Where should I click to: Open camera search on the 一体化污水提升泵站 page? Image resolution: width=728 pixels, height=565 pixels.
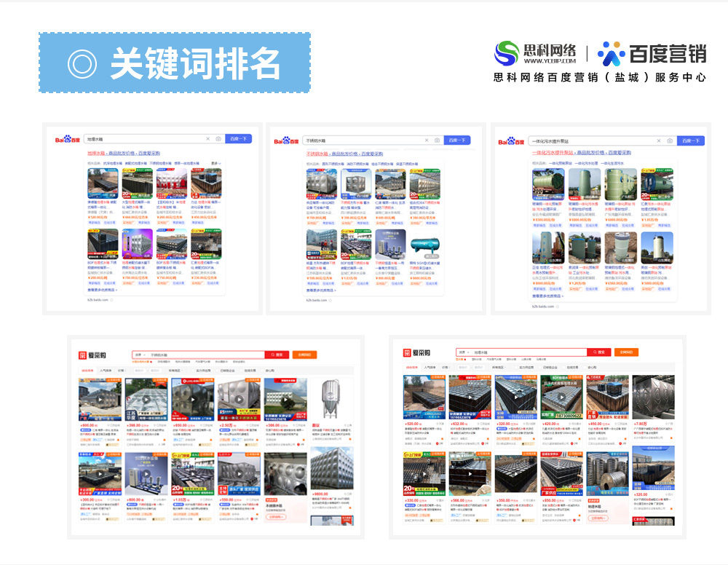pos(668,142)
